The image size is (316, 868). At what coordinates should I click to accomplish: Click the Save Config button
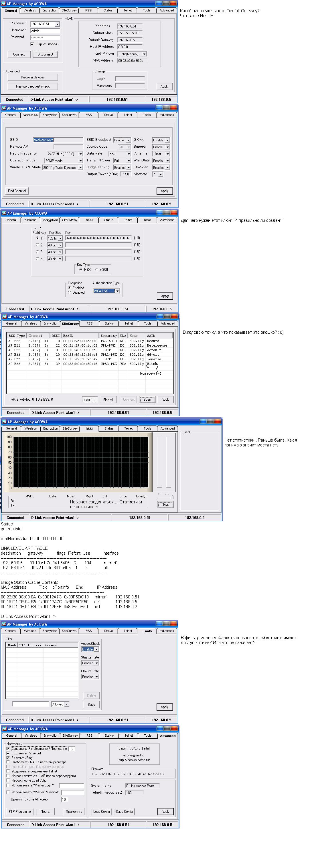124,812
